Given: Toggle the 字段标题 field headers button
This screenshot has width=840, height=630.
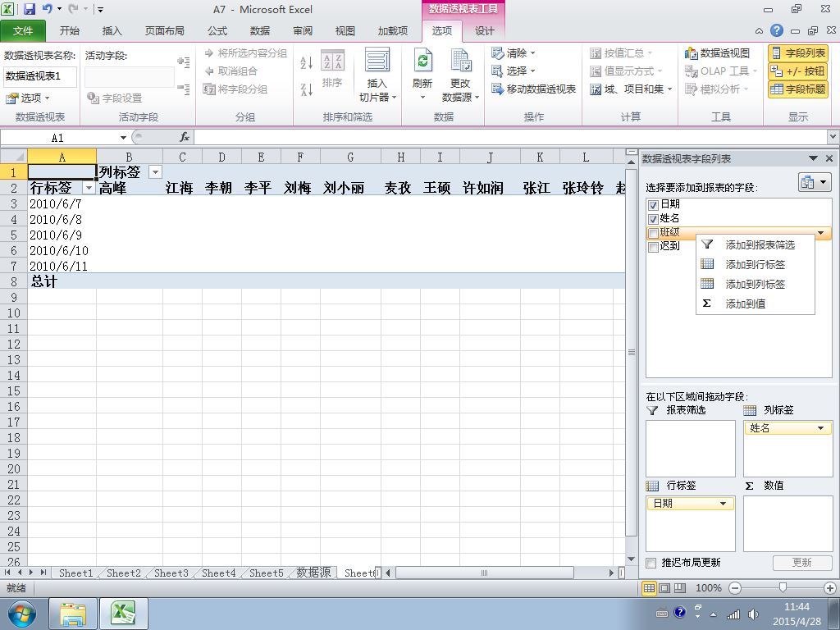Looking at the screenshot, I should click(x=798, y=89).
